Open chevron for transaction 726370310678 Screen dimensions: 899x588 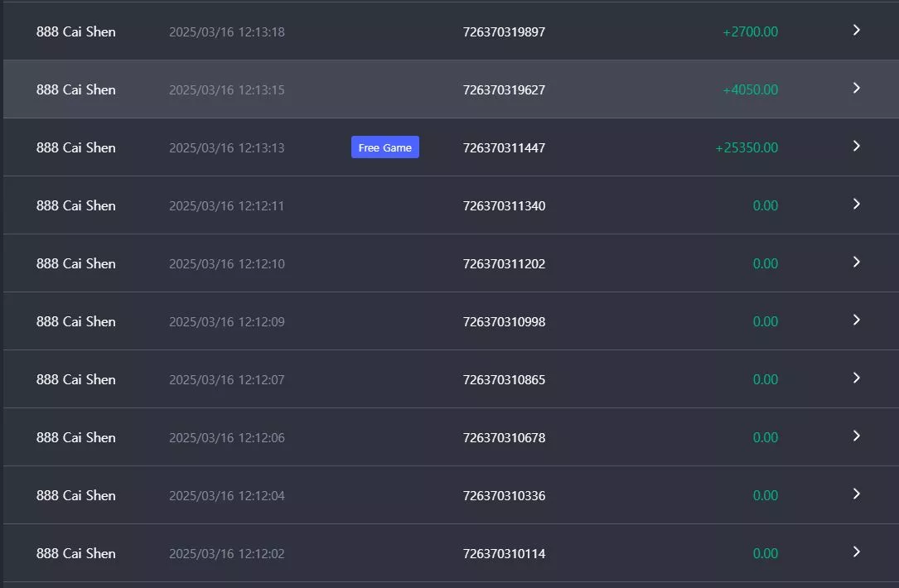(856, 436)
